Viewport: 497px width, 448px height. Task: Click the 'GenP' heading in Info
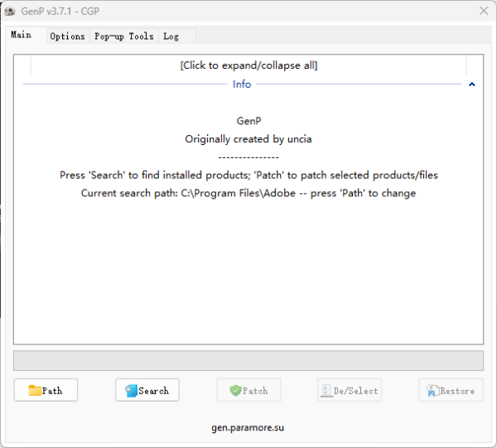tap(248, 121)
